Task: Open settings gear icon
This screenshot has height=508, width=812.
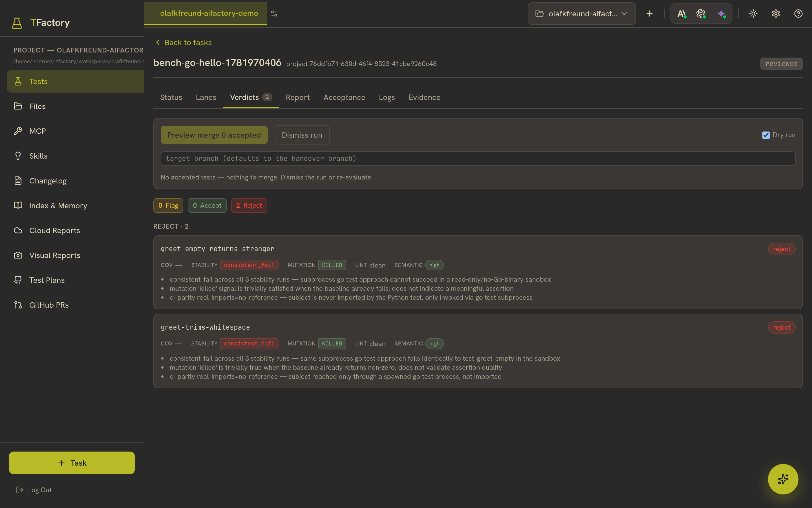Action: click(x=776, y=14)
